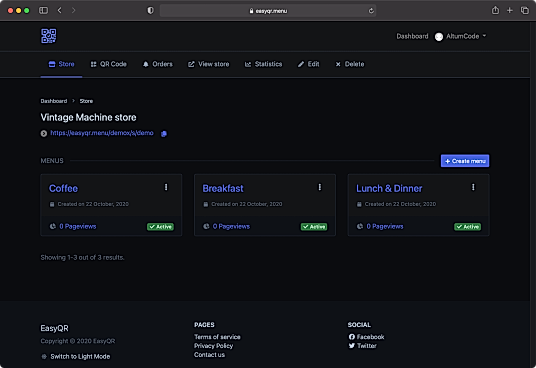Open the privacy shield icon in toolbar
Image resolution: width=536 pixels, height=368 pixels.
[x=150, y=11]
